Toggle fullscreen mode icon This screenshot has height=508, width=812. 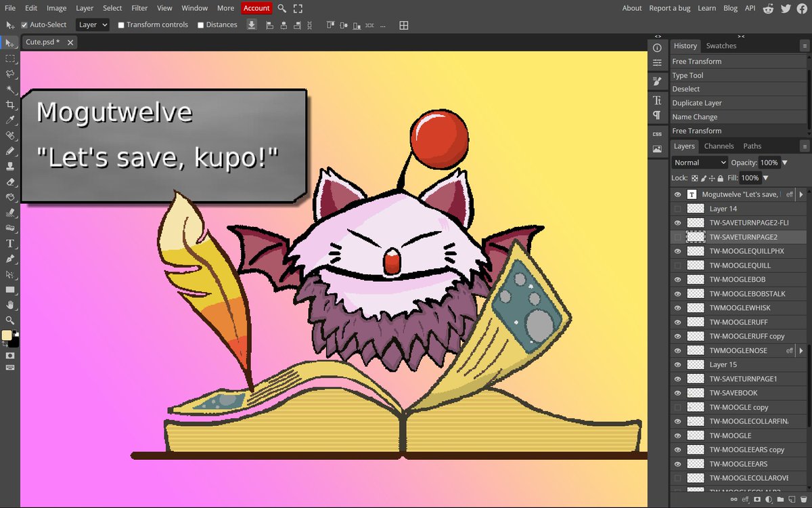(298, 8)
